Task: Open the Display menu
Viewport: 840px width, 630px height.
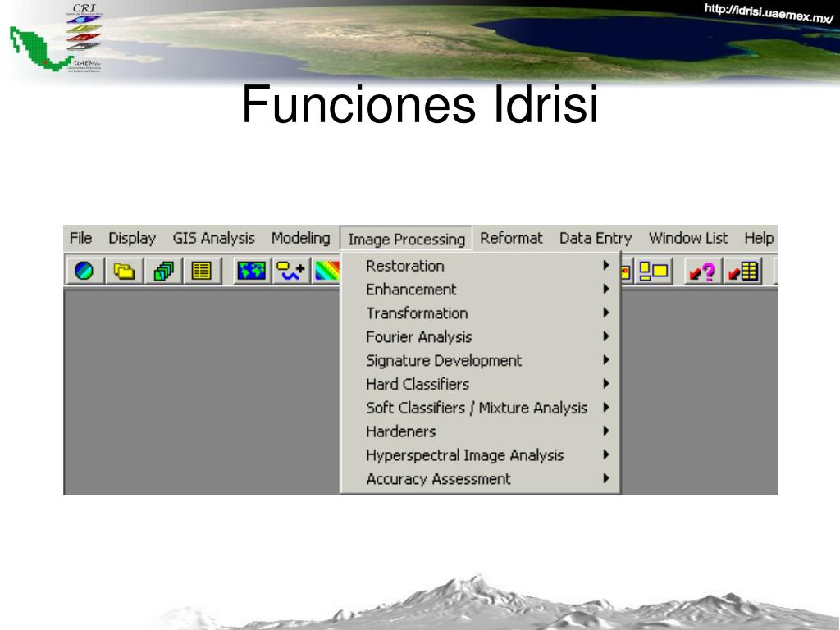Action: coord(132,238)
